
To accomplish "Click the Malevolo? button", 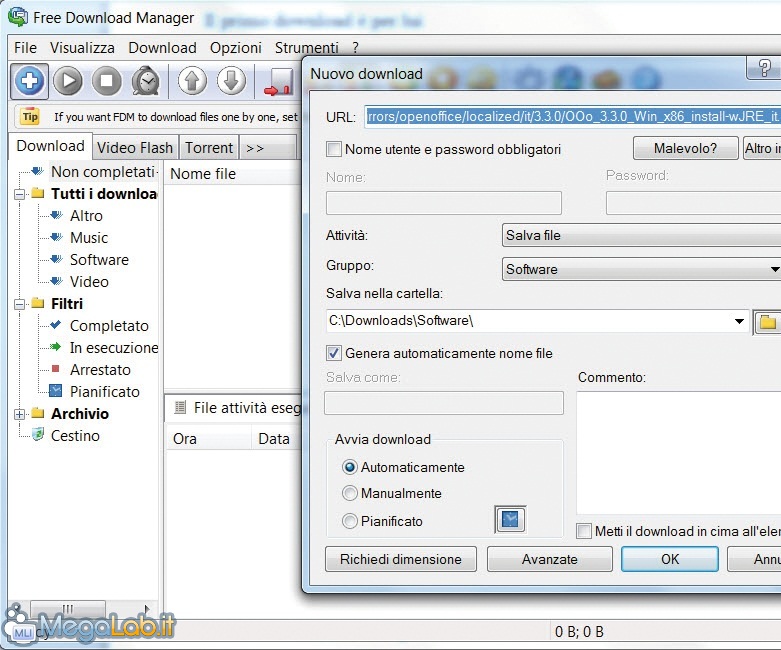I will tap(685, 148).
